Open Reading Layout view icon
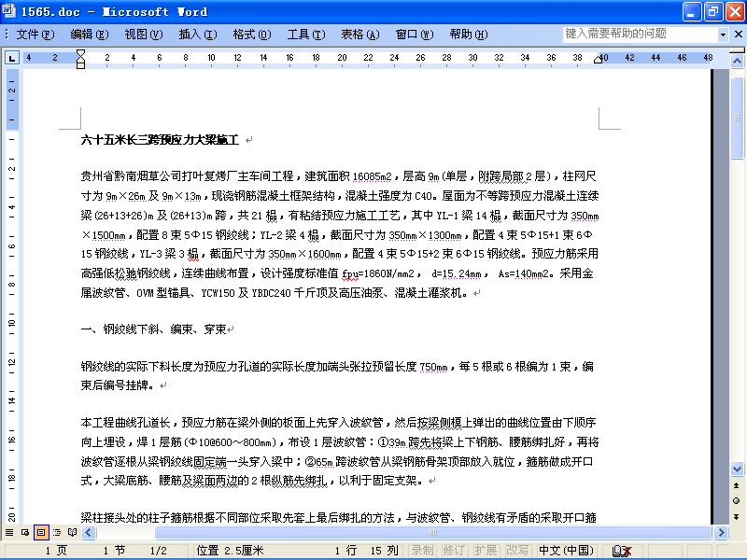The width and height of the screenshot is (747, 560). click(73, 532)
